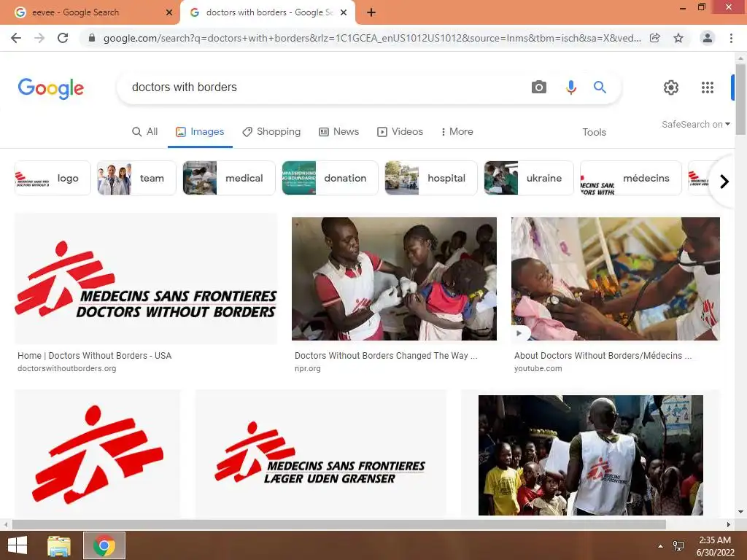The image size is (747, 560).
Task: Go forward with the browser arrow
Action: (x=39, y=38)
